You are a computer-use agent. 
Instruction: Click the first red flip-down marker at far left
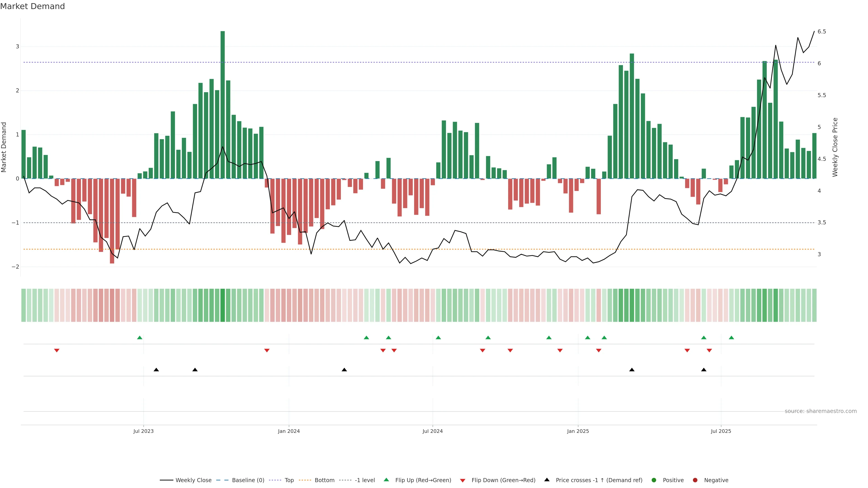point(57,351)
